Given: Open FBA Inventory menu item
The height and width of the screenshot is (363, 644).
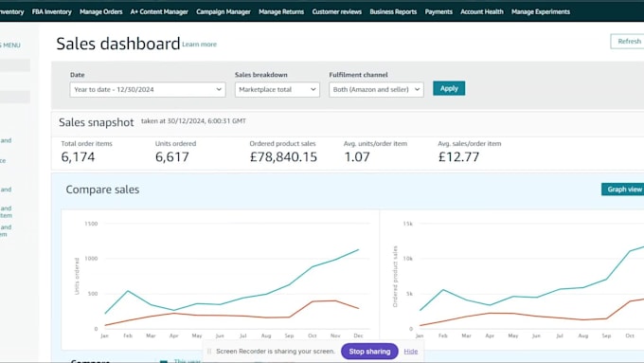Looking at the screenshot, I should 52,12.
